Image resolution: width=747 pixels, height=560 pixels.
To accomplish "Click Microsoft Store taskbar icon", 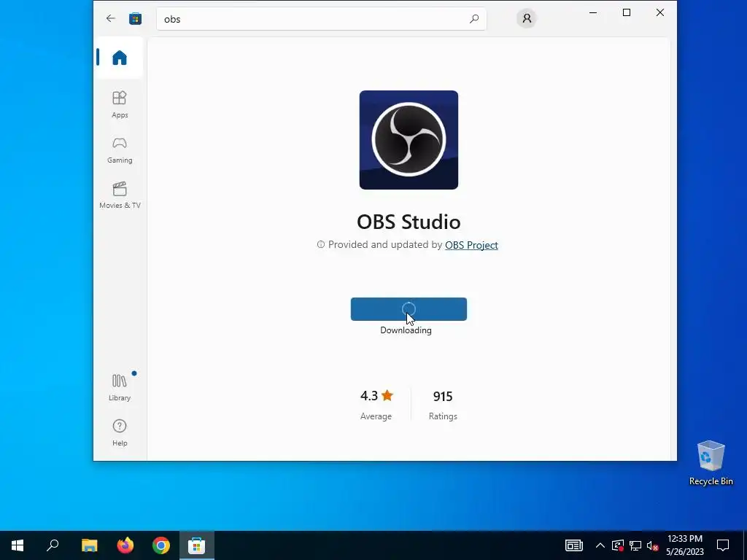I will [197, 545].
